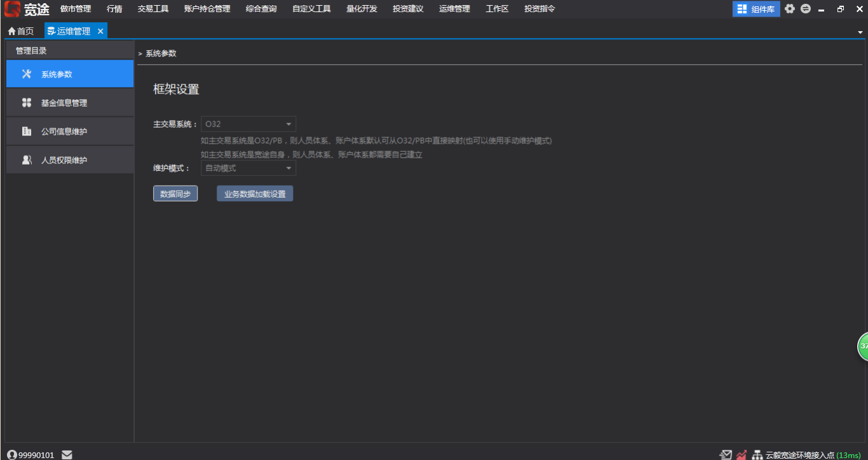Click the 13ms latency indicator

tap(848, 455)
